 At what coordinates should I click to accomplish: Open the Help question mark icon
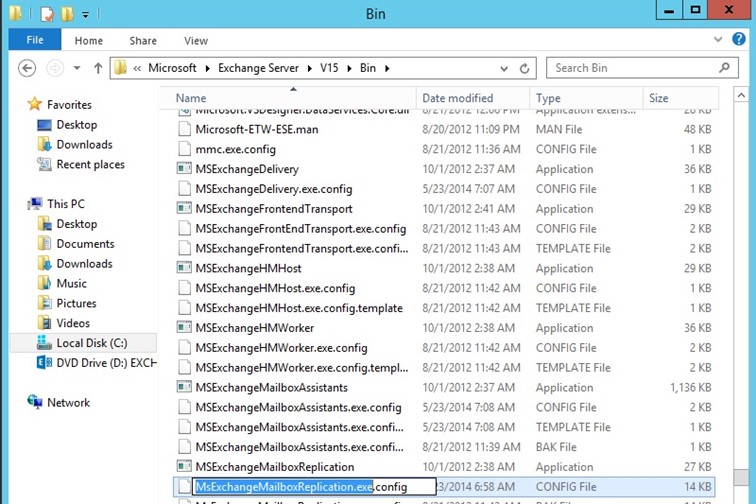pos(739,39)
